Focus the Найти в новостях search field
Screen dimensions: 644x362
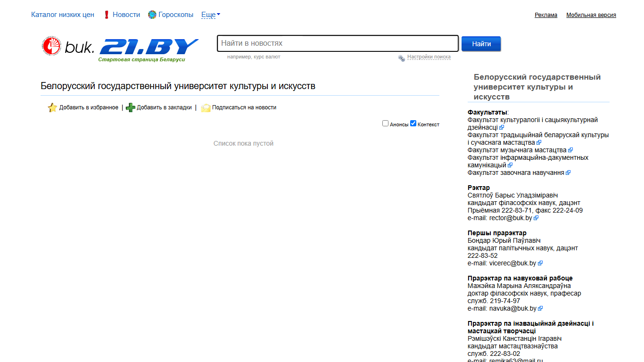(x=338, y=43)
